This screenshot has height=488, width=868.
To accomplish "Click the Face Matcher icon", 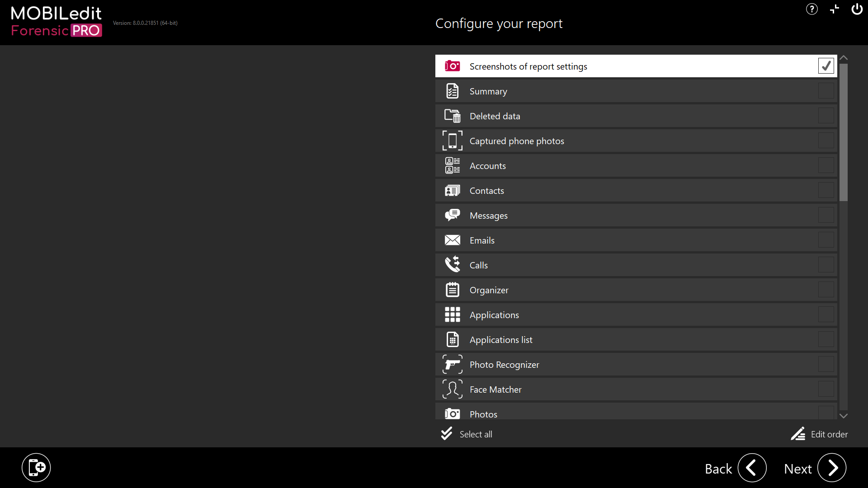I will click(452, 389).
